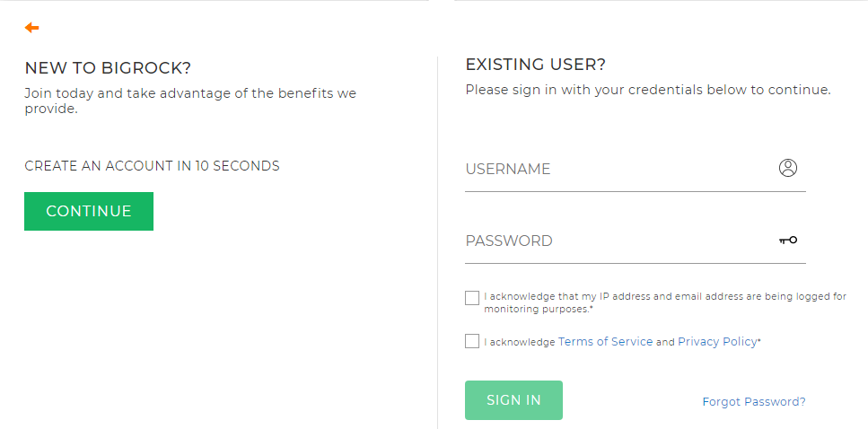This screenshot has width=868, height=429.
Task: Check the Terms of Service acknowledgement box
Action: pyautogui.click(x=471, y=341)
